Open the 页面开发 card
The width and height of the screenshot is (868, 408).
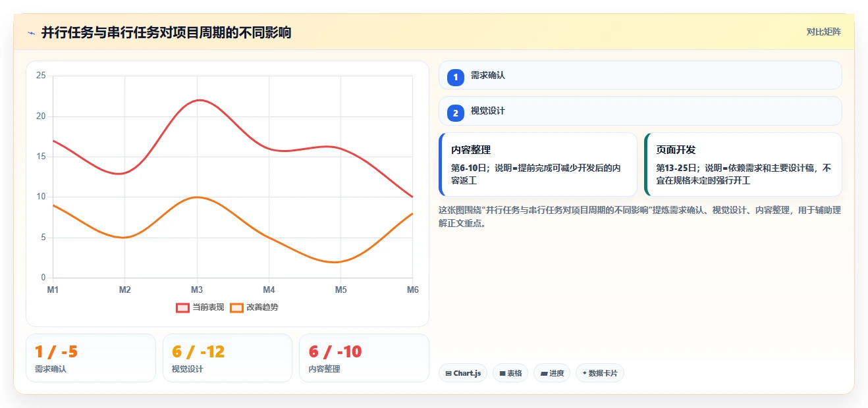point(744,165)
